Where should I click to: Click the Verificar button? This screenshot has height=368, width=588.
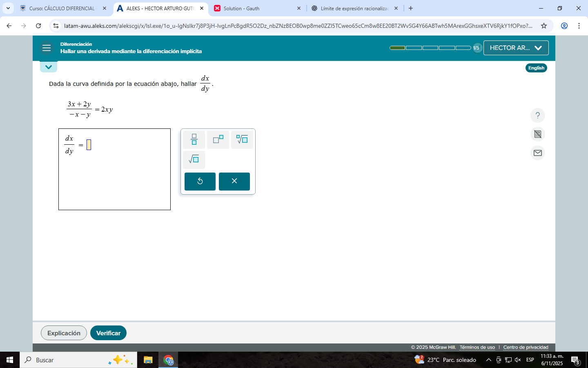108,333
